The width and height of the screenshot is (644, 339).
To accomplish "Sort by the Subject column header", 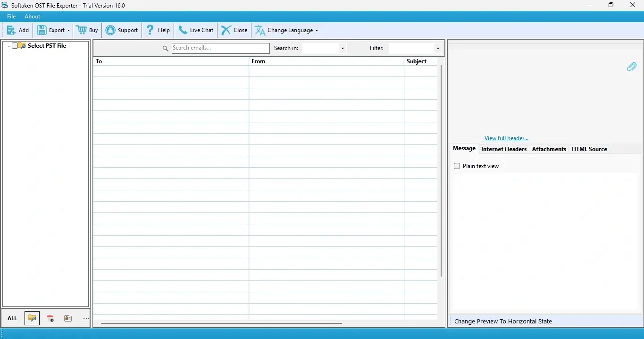I will [421, 61].
